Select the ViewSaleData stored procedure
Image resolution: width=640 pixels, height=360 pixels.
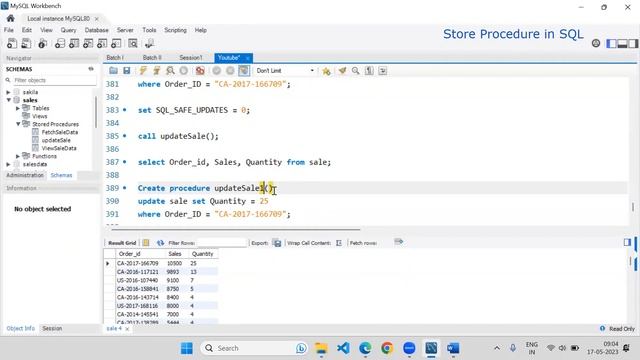pos(59,148)
